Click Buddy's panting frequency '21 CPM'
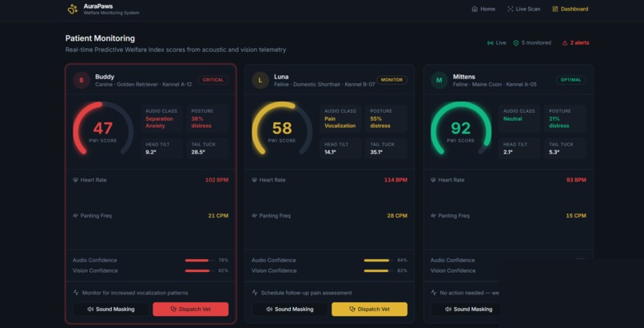 pos(218,216)
